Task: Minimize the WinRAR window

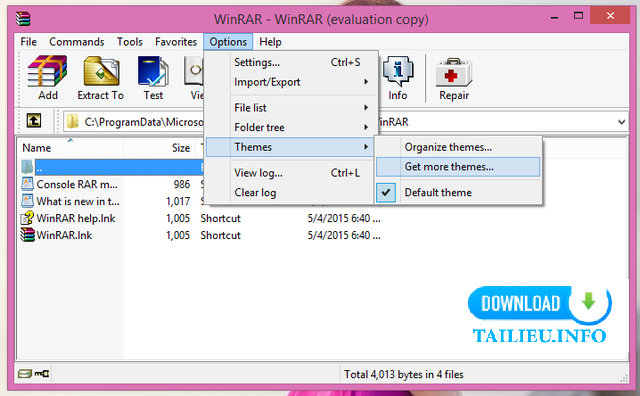Action: click(x=554, y=17)
